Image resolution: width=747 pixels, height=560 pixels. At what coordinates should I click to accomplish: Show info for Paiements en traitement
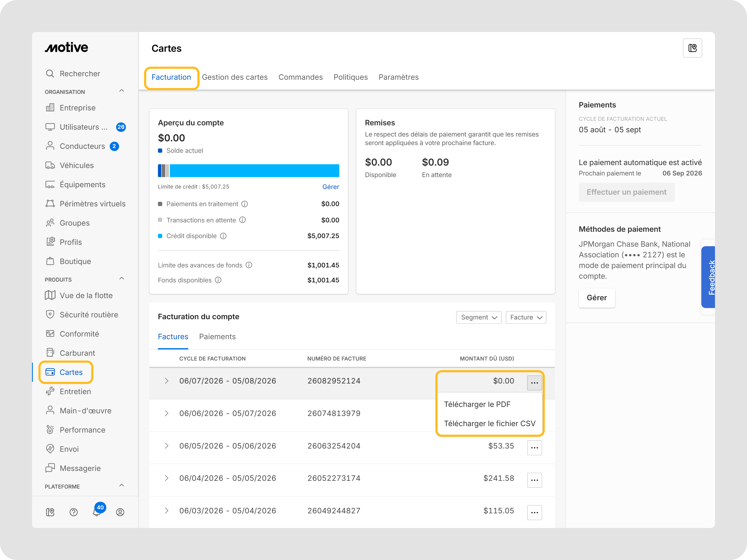tap(245, 204)
